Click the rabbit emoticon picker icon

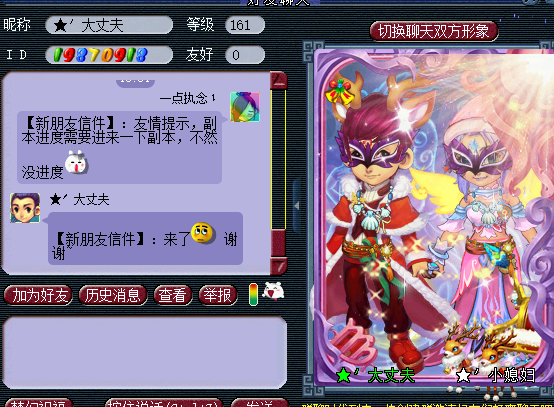pyautogui.click(x=273, y=291)
